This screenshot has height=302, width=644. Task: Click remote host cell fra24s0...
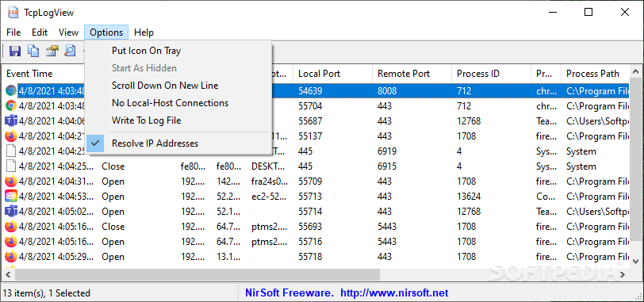(x=270, y=182)
